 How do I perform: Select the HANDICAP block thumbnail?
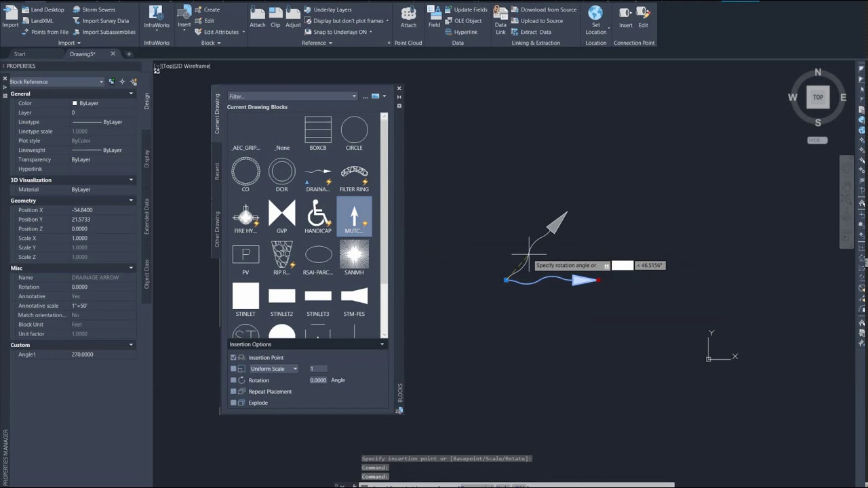click(x=318, y=217)
